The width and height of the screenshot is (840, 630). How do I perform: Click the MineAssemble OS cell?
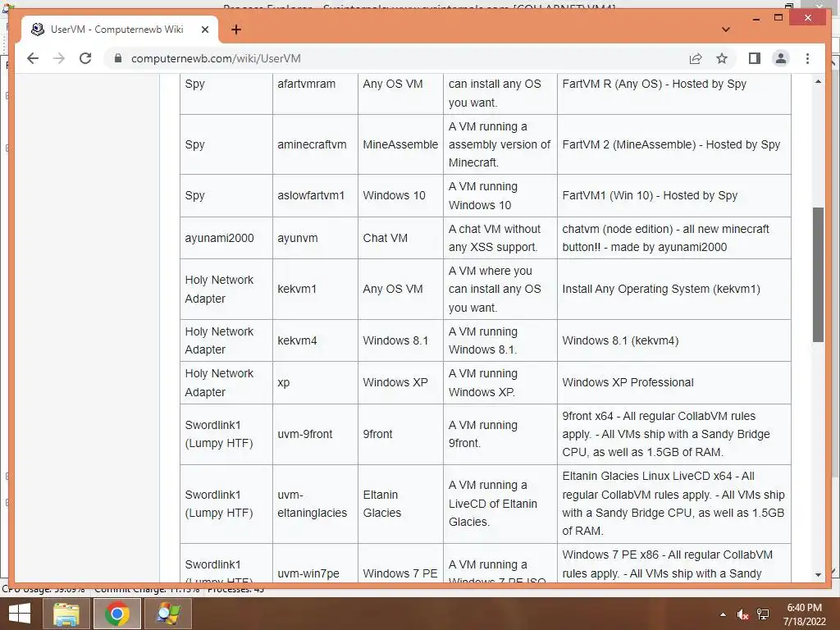(400, 144)
